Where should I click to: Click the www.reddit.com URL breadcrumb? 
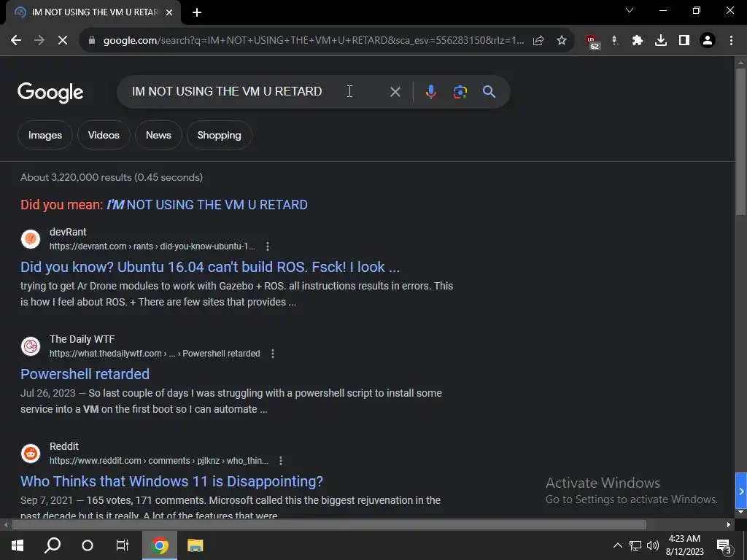click(159, 461)
